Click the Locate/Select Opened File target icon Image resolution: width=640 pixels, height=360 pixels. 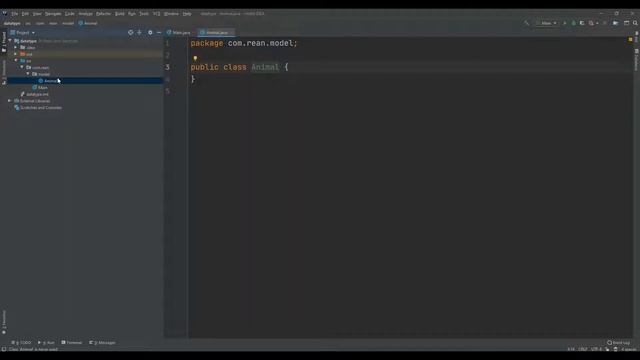click(x=131, y=32)
